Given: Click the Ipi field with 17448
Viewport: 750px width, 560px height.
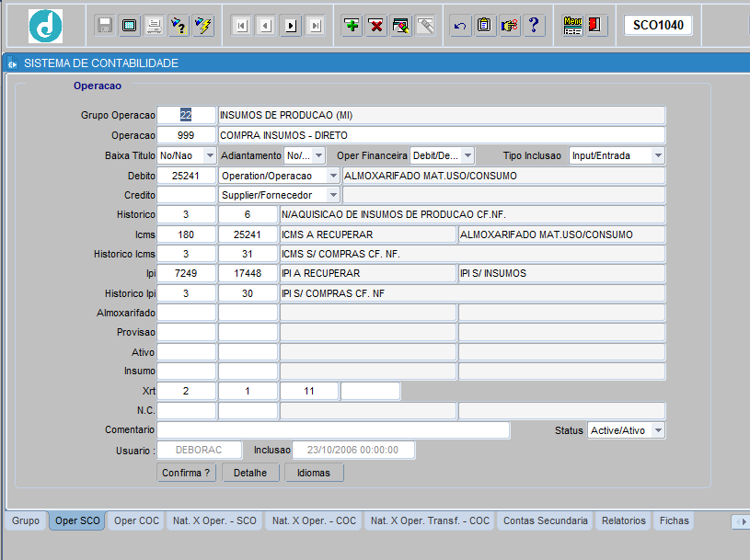Looking at the screenshot, I should (248, 273).
